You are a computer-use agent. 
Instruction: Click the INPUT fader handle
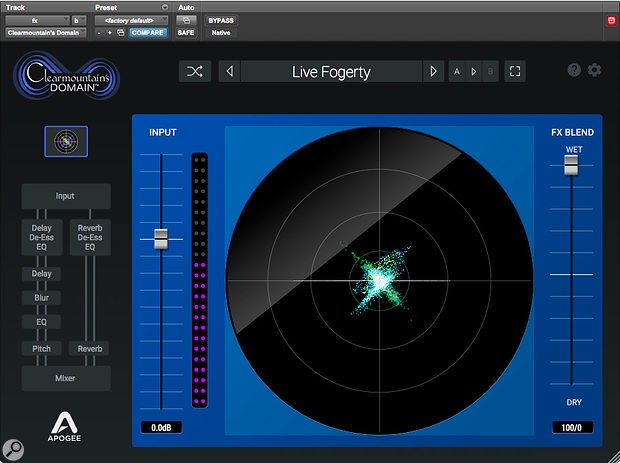coord(161,239)
